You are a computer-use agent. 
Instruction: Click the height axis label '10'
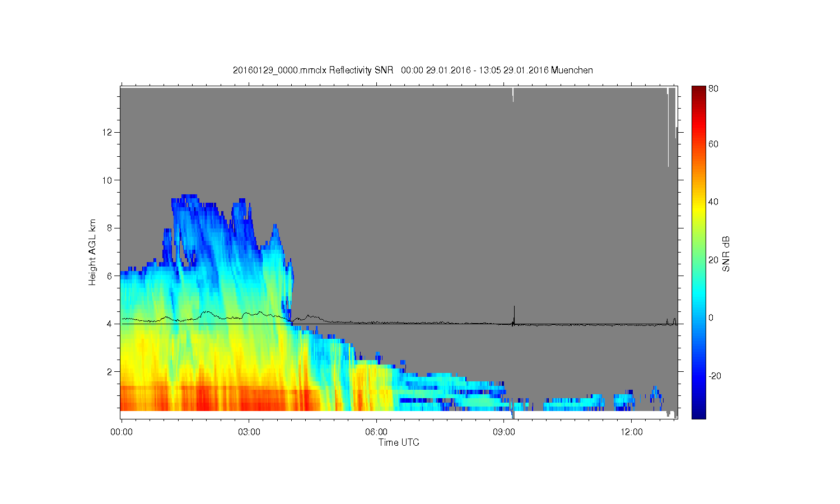coord(108,180)
